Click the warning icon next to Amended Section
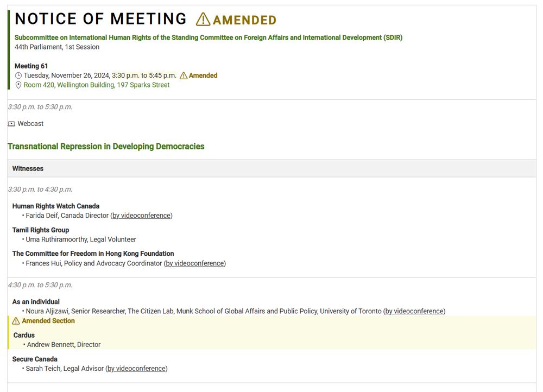543x392 pixels. [16, 321]
